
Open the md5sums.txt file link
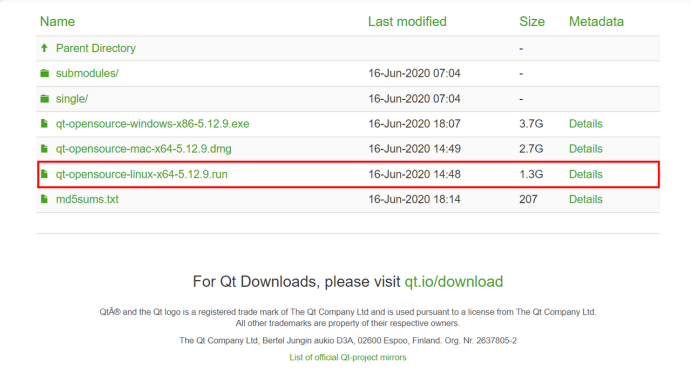pyautogui.click(x=87, y=199)
